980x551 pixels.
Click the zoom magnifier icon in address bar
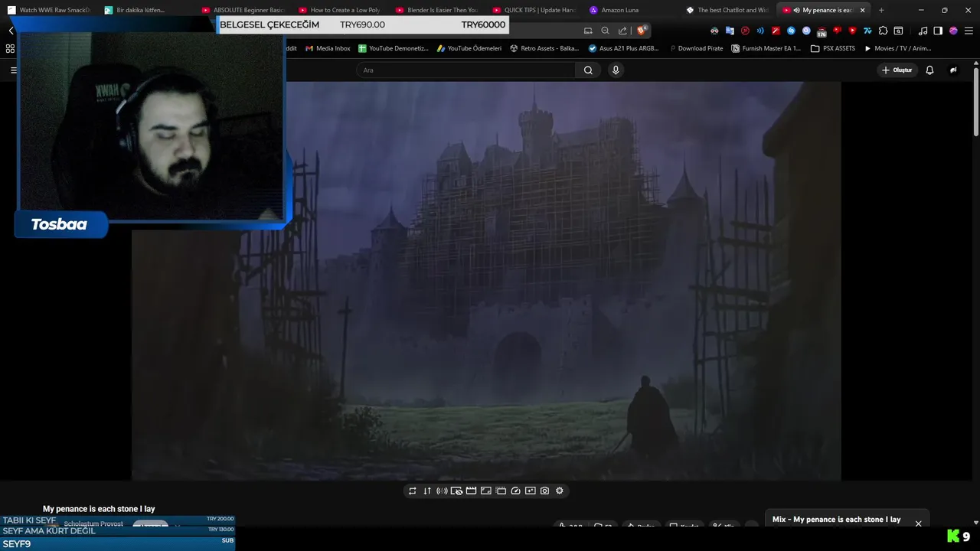click(x=605, y=31)
